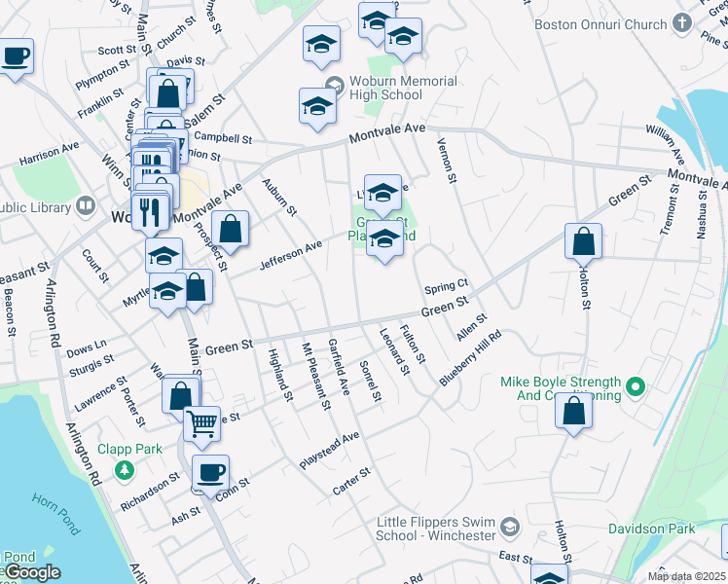Click the Playstead Ave street label
This screenshot has height=584, width=728.
(329, 451)
